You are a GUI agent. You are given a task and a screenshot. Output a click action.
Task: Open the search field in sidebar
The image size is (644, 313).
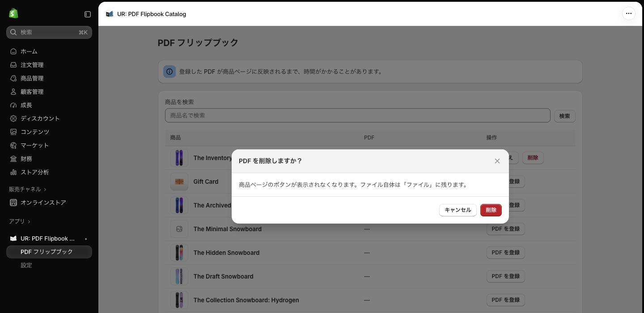(x=49, y=32)
